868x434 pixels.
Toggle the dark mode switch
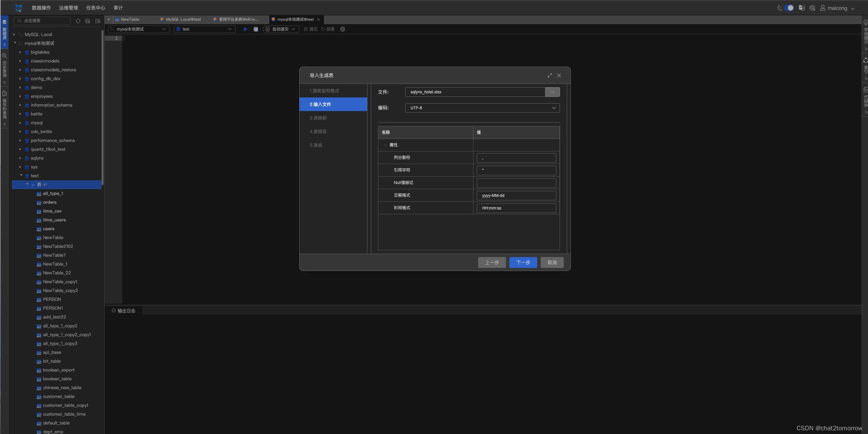click(789, 8)
